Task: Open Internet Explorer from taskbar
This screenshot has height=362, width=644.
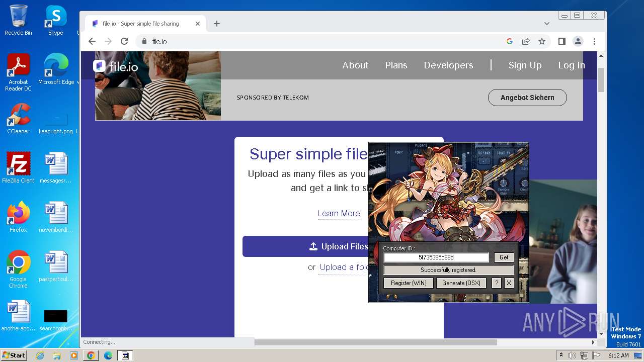Action: pyautogui.click(x=40, y=355)
